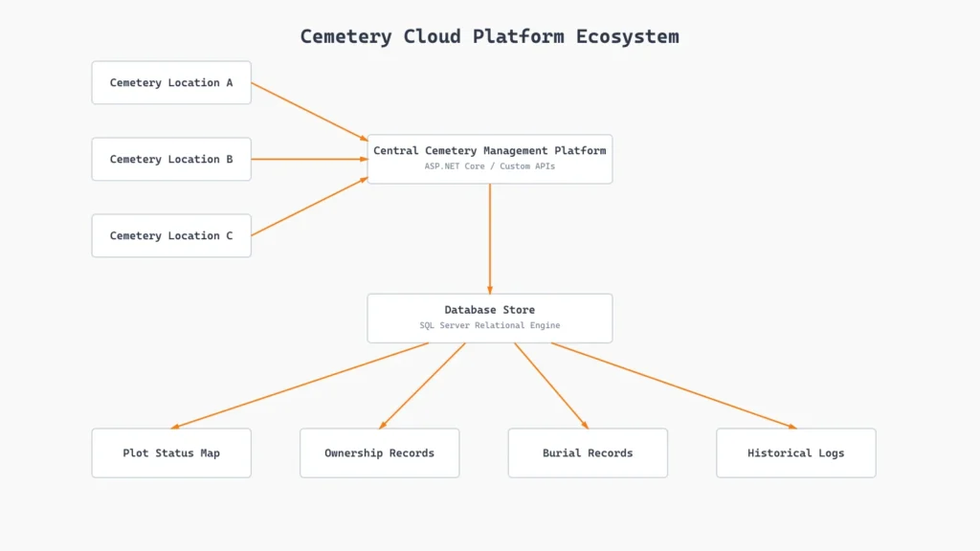The width and height of the screenshot is (980, 551).
Task: Select the Historical Logs box
Action: tap(795, 452)
